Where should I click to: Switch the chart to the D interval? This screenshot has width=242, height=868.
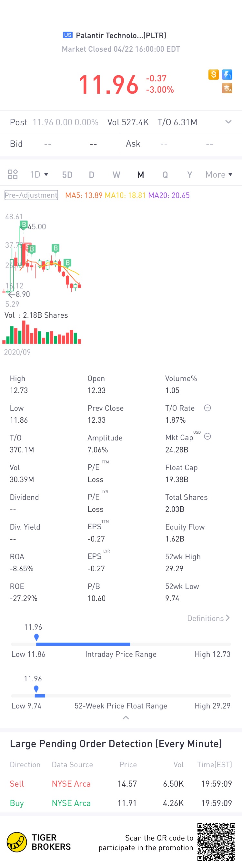[x=92, y=175]
